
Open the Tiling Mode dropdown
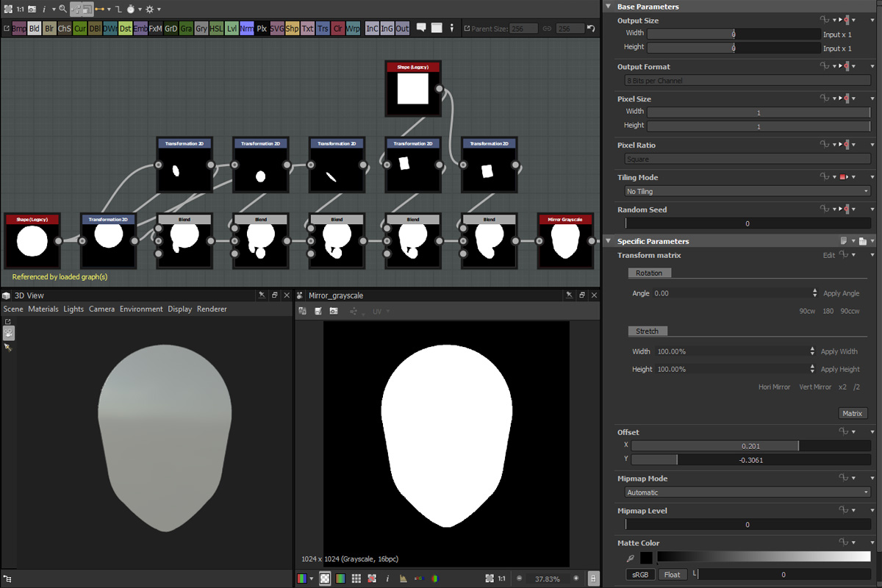click(747, 191)
